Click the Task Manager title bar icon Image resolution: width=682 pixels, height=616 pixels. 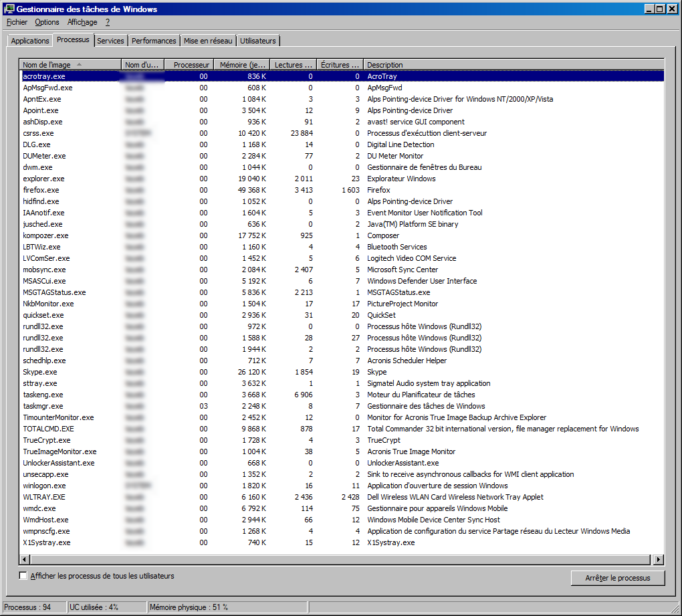(9, 9)
